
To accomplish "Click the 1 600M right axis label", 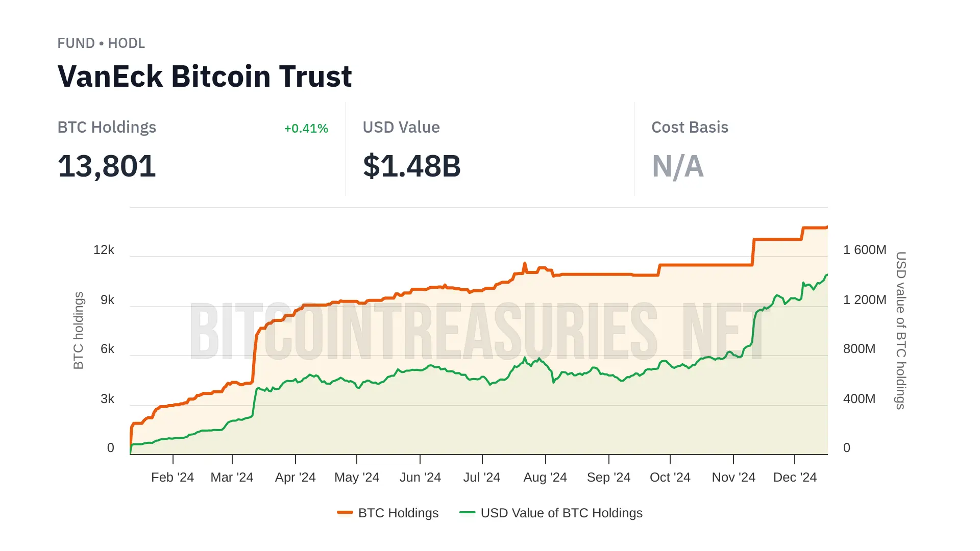I will [x=864, y=249].
